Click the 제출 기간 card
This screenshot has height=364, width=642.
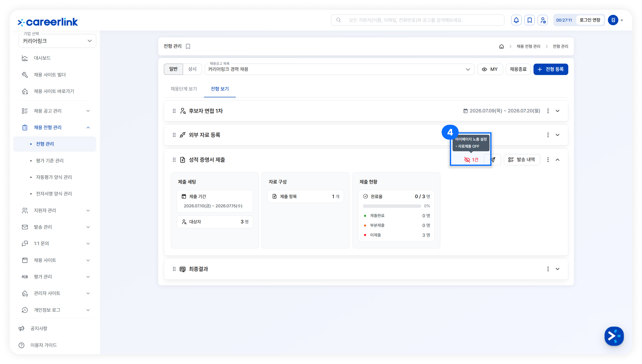tap(215, 201)
